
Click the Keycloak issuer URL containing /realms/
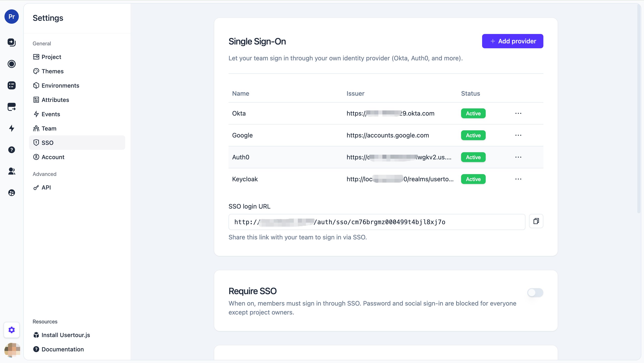pos(400,179)
